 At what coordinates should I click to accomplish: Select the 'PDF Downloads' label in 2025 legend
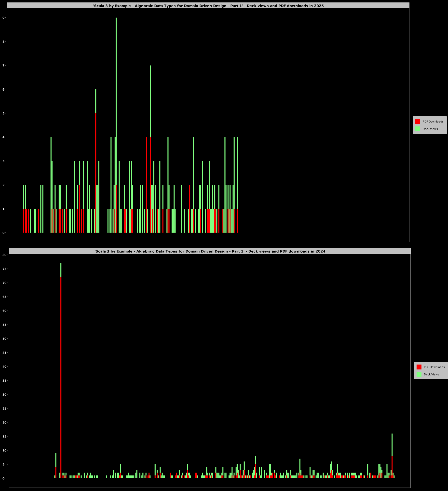[x=433, y=122]
